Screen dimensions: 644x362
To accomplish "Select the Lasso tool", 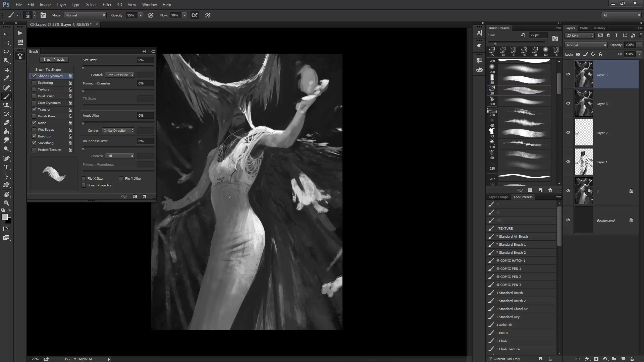I will click(6, 52).
